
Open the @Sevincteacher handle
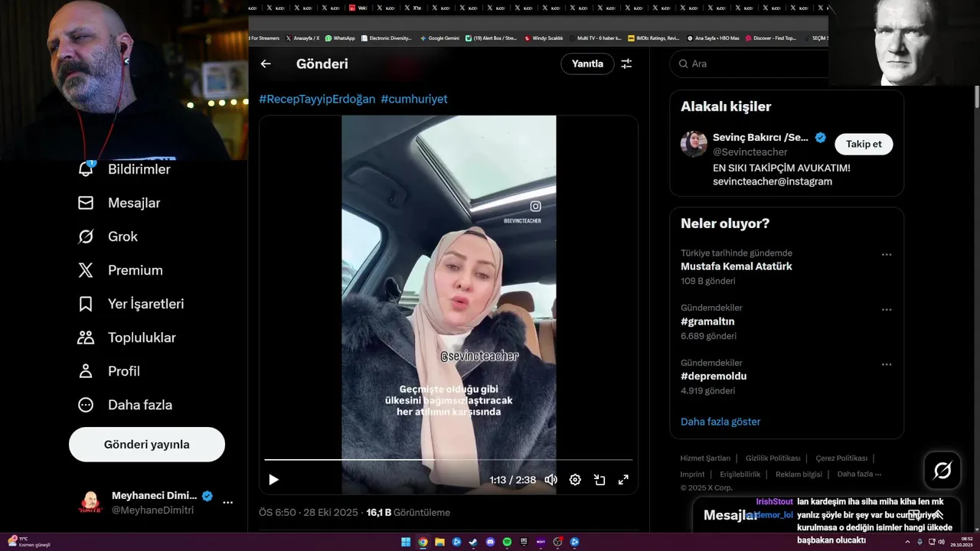point(750,152)
